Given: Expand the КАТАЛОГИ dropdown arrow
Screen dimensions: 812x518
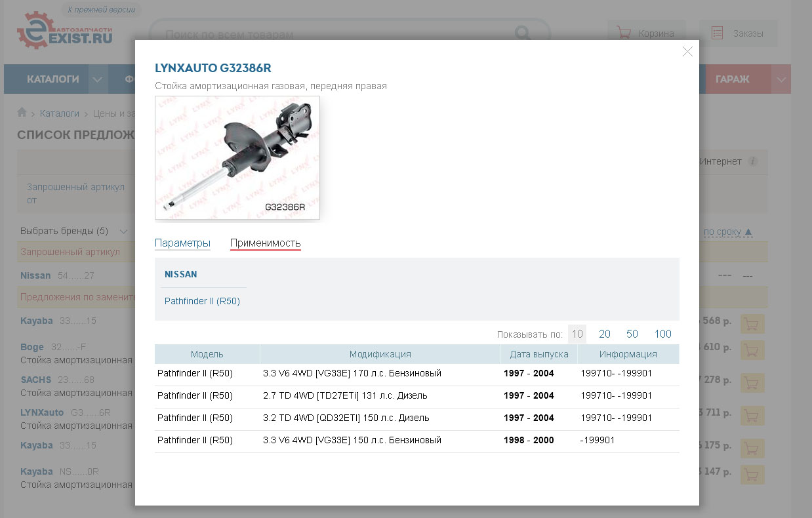Looking at the screenshot, I should coord(98,79).
